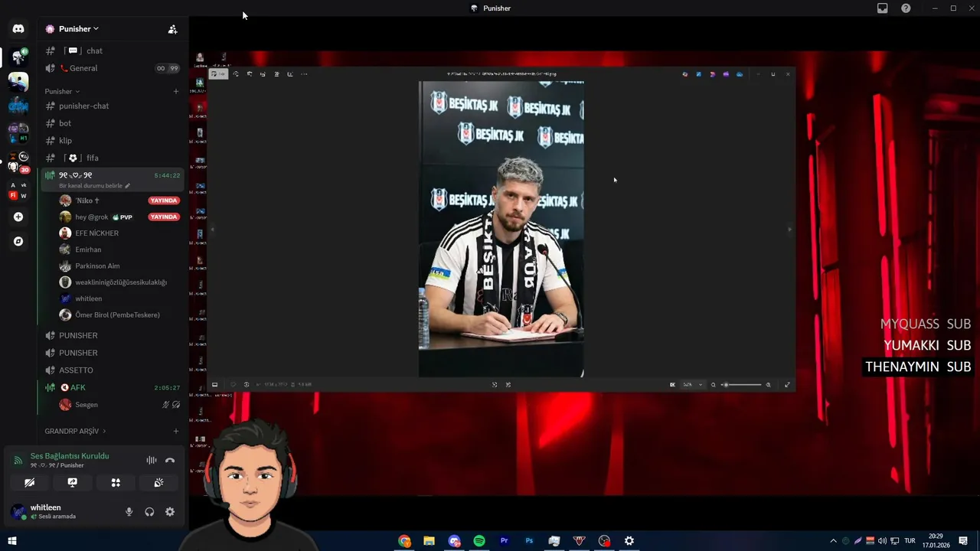Screen dimensions: 980x551
Task: Watch Niko's YAYINDA stream
Action: coord(164,201)
